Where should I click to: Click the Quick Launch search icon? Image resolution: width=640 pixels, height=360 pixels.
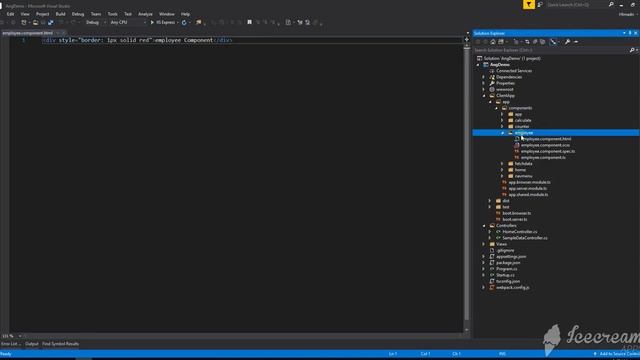pyautogui.click(x=611, y=4)
